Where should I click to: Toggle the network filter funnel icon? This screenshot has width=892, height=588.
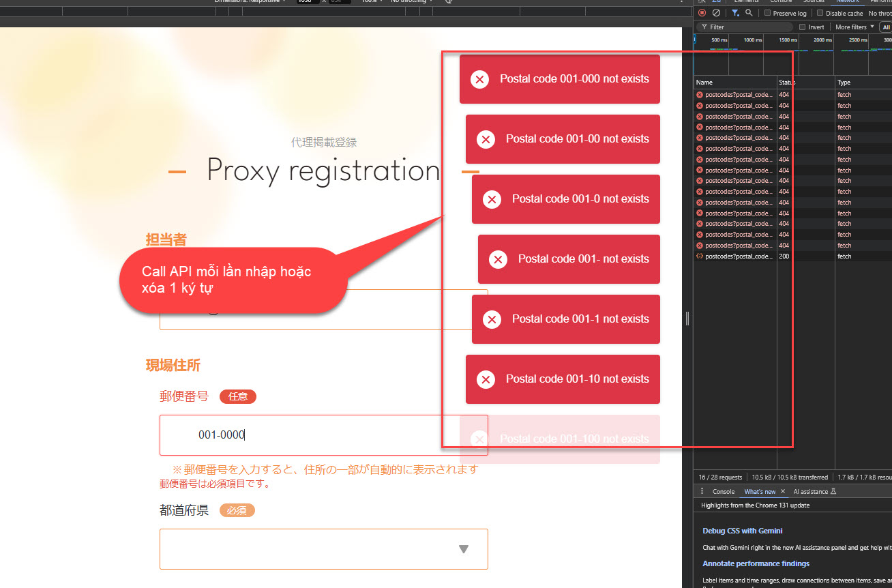tap(734, 13)
